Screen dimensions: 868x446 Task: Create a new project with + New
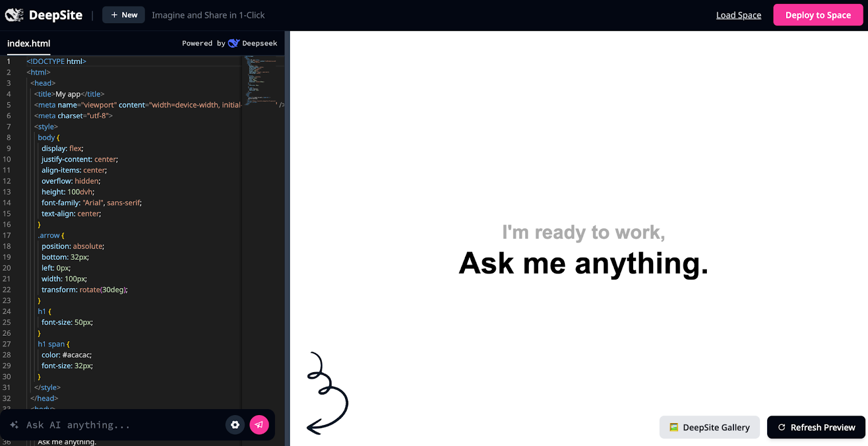(x=124, y=15)
